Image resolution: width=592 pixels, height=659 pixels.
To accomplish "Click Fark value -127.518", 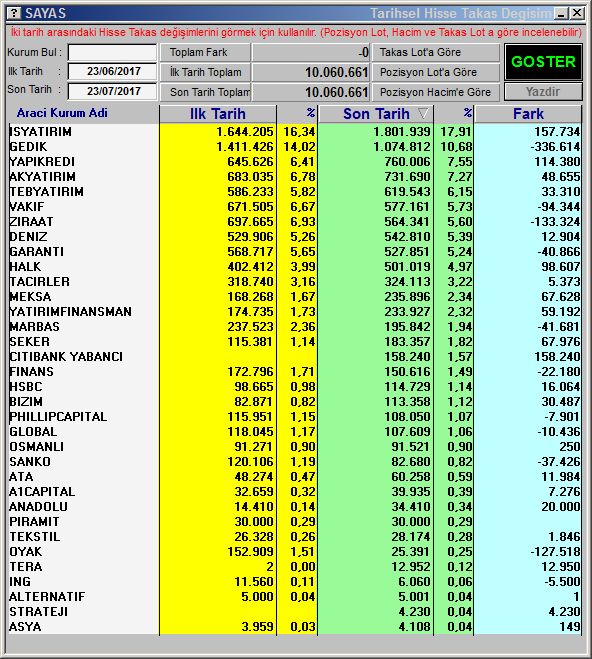I will click(x=555, y=551).
